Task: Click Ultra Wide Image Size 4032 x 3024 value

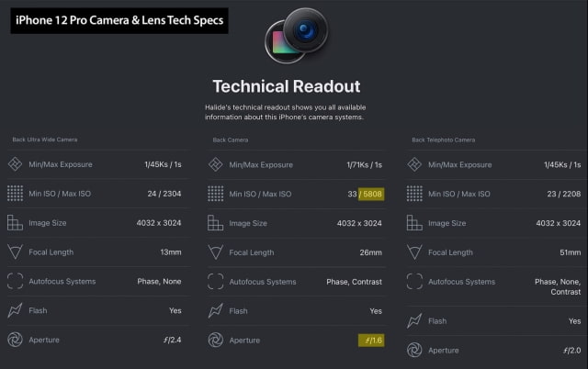Action: pos(159,223)
